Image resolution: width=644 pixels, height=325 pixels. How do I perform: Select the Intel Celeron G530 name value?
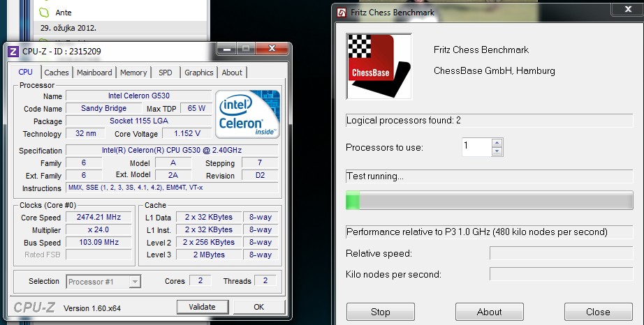tap(139, 96)
